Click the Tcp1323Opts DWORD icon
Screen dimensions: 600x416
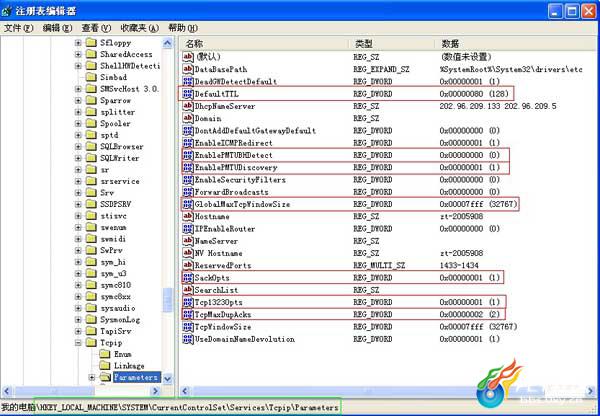(188, 302)
